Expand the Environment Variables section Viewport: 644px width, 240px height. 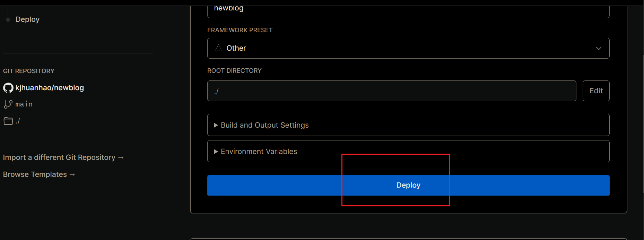point(408,151)
